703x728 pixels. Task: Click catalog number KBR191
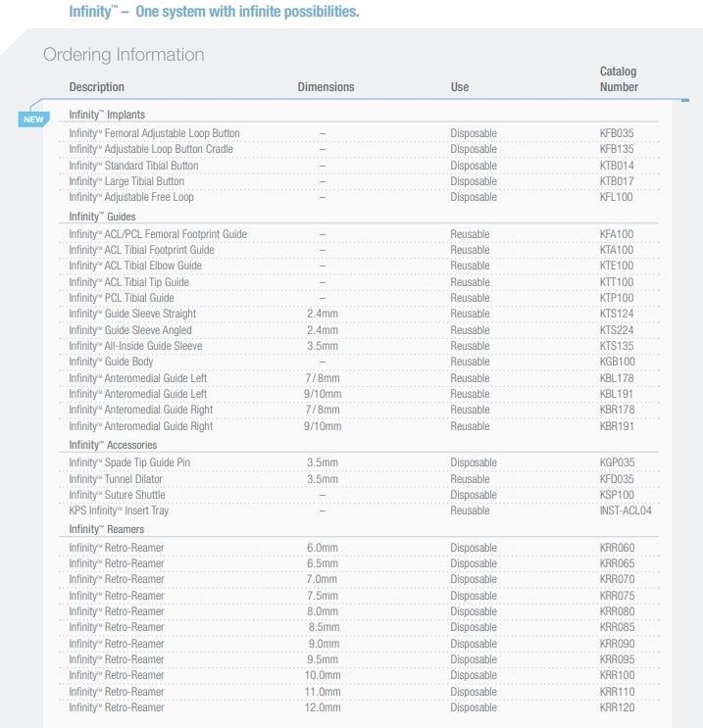point(617,426)
